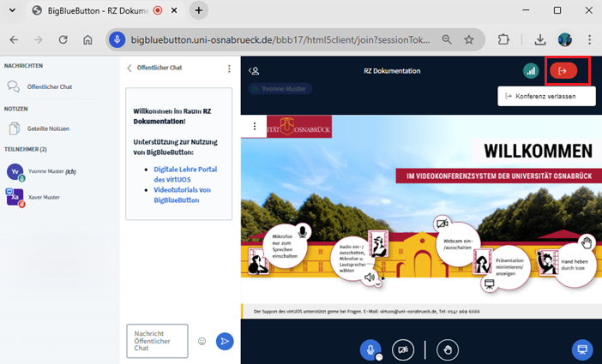Focus the Nachricht Öffentlicher Chat input field
602x364 pixels.
tap(158, 341)
